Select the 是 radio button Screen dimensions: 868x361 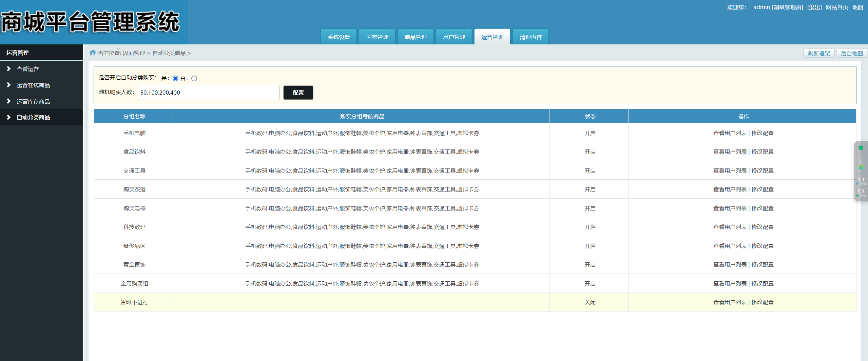click(x=175, y=79)
